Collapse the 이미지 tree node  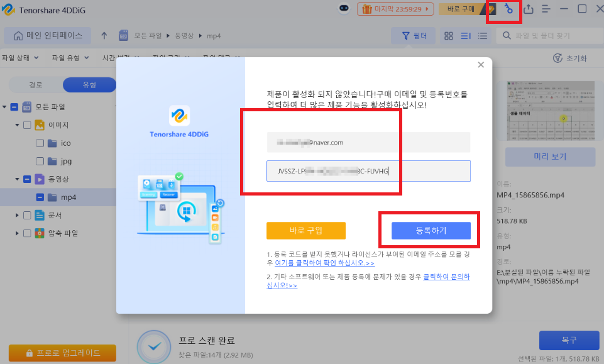coord(17,125)
